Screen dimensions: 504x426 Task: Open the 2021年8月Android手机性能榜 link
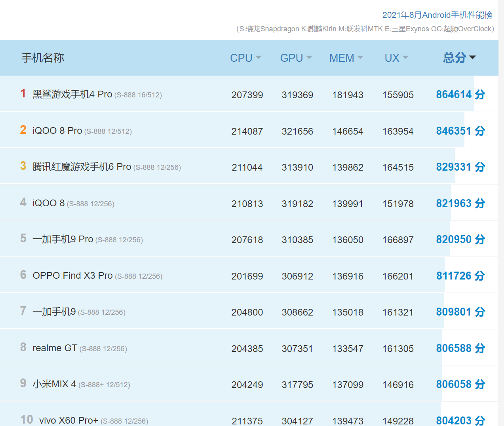pyautogui.click(x=437, y=15)
